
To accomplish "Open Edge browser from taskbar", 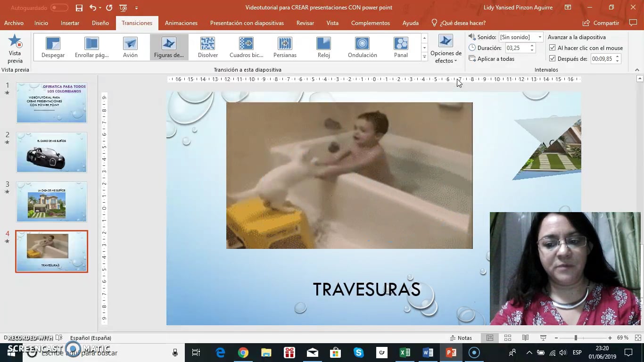I will tap(220, 353).
